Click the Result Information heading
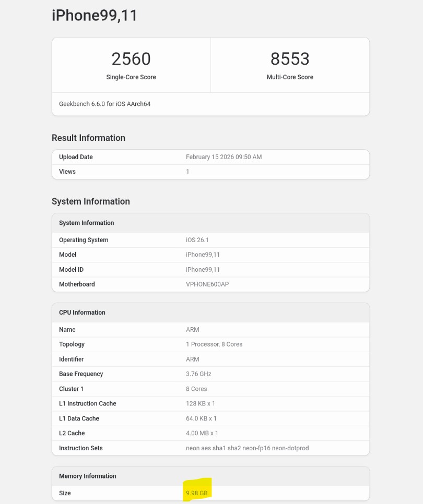Image resolution: width=423 pixels, height=504 pixels. [88, 138]
